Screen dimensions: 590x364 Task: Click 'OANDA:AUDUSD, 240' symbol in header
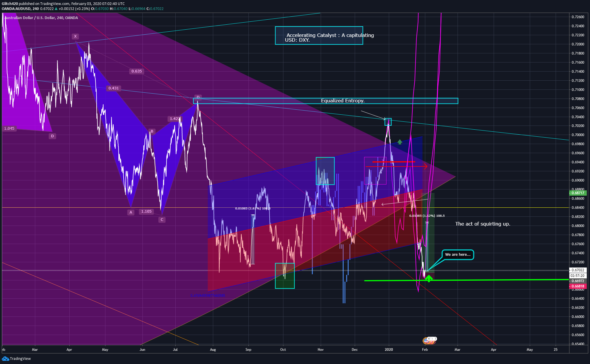coord(20,9)
